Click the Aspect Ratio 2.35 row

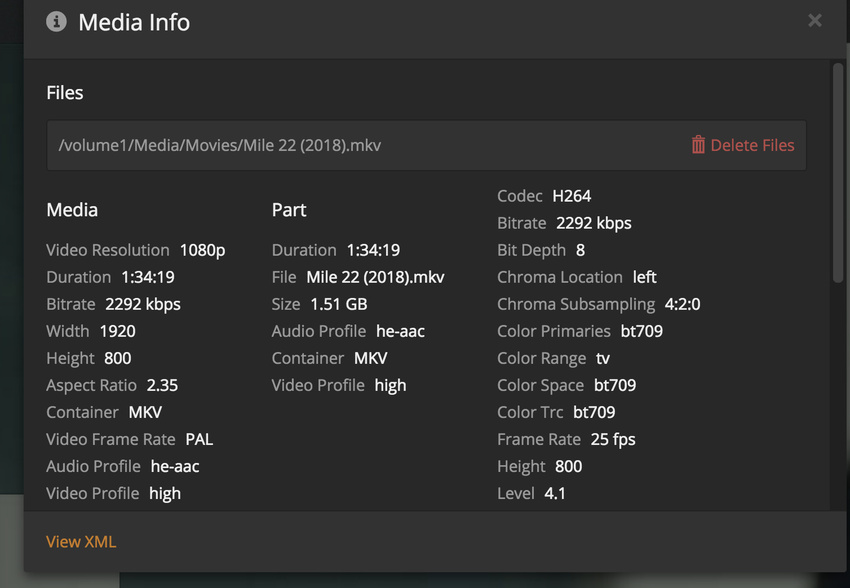pyautogui.click(x=112, y=385)
